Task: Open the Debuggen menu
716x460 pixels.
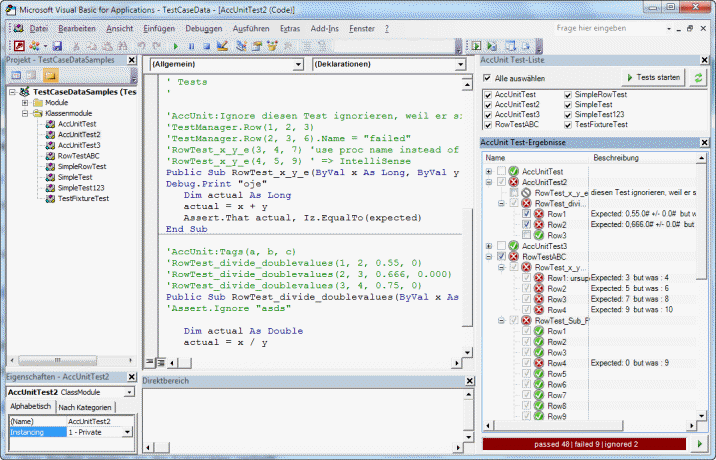Action: 203,28
